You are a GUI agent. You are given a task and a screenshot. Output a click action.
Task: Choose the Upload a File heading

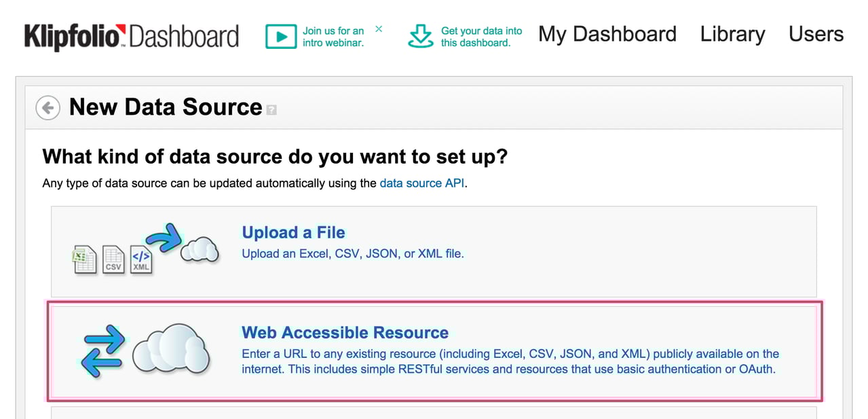point(293,232)
